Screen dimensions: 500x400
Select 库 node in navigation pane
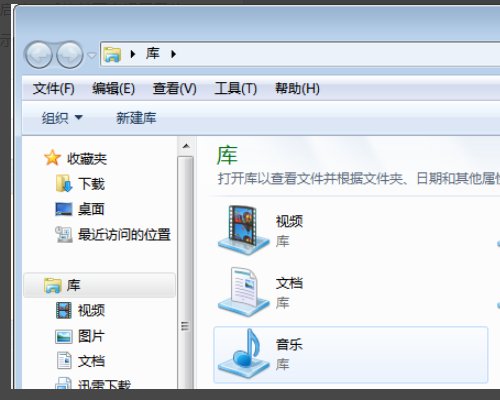(99, 285)
